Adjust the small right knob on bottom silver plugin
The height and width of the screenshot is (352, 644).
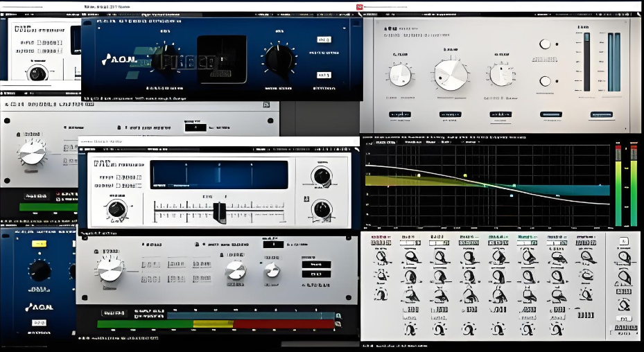coord(272,270)
